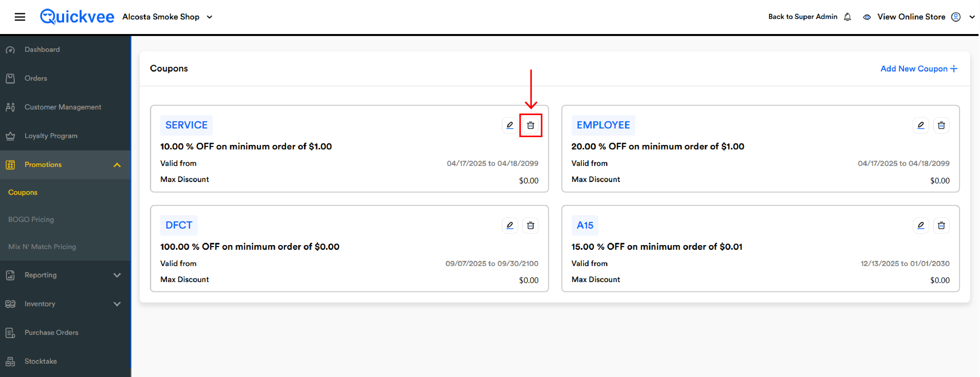Click the Customer Management people icon
The width and height of the screenshot is (980, 377).
10,107
